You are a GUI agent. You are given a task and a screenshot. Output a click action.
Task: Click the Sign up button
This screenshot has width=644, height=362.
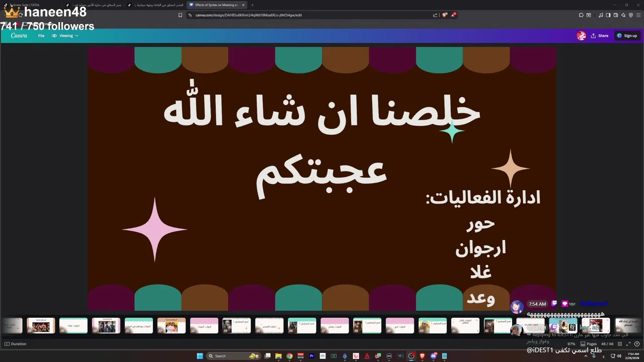[627, 36]
